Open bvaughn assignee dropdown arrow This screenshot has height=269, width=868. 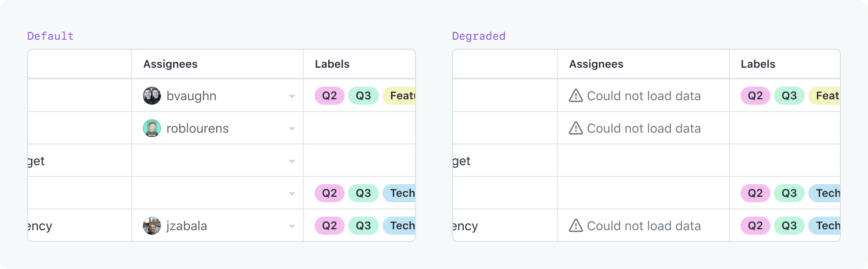(x=292, y=96)
